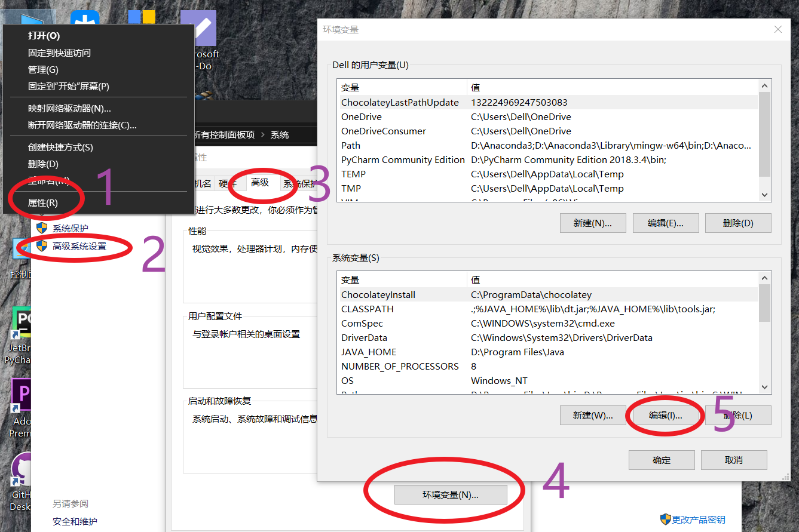Click scroll-down arrow of system variables list
Image resolution: width=799 pixels, height=532 pixels.
click(764, 387)
